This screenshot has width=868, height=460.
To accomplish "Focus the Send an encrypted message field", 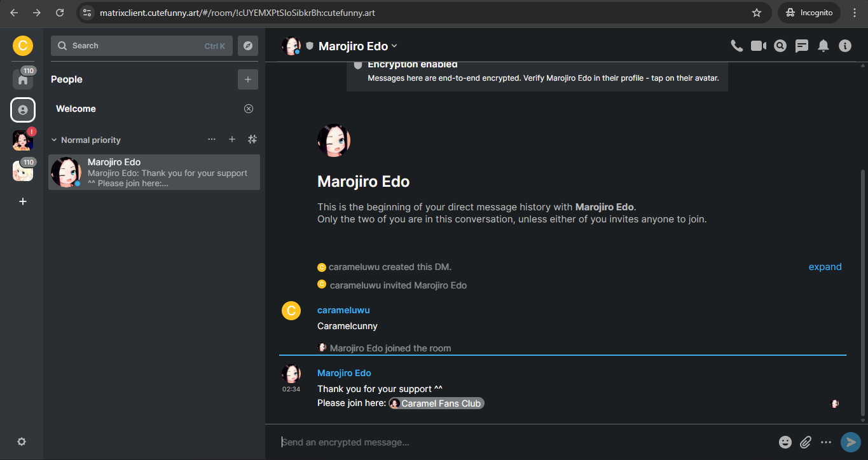I will click(525, 442).
